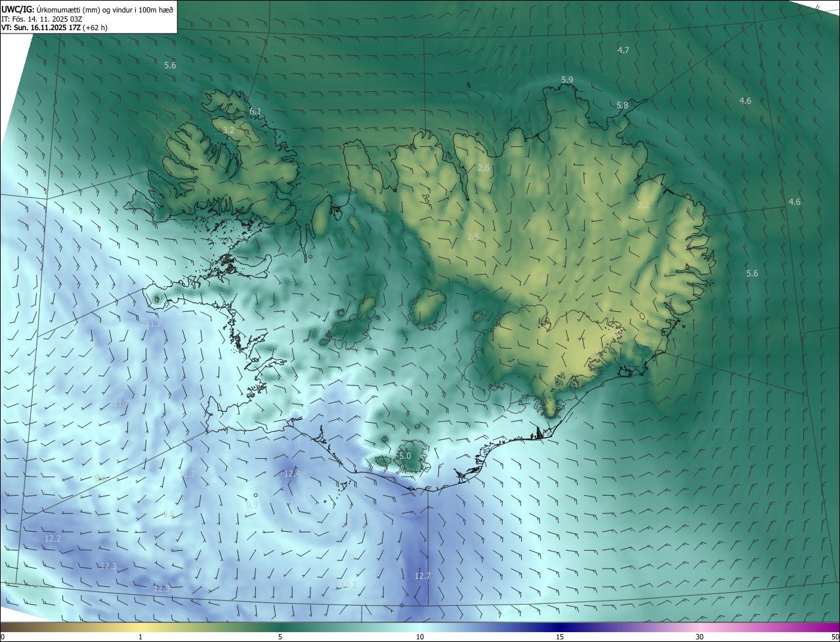
Task: Click the 5.8 precipitation value
Action: (622, 105)
